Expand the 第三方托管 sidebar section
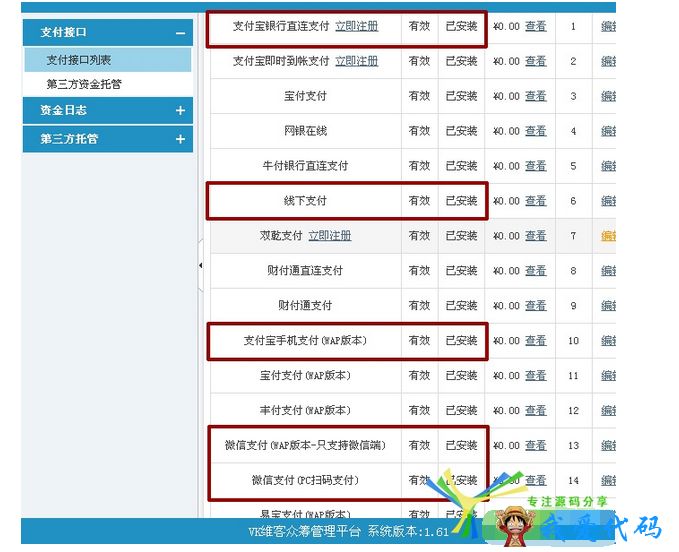679x552 pixels. pos(180,139)
